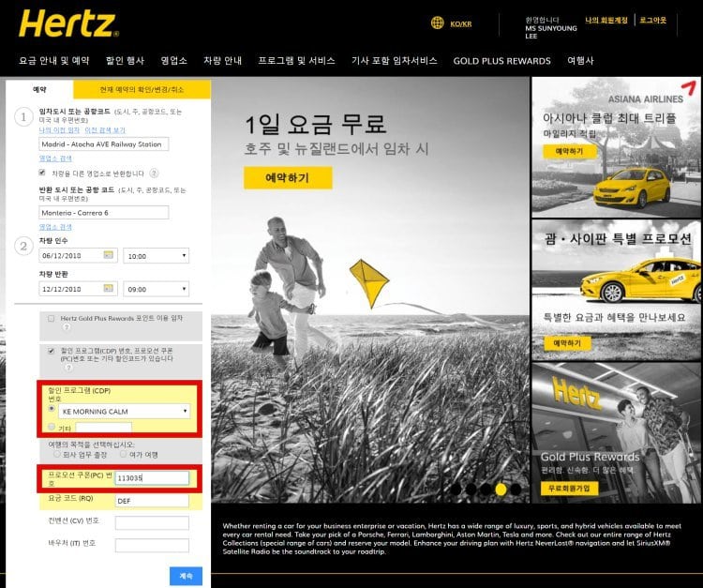Select the first carousel dot
The width and height of the screenshot is (703, 588).
tap(456, 490)
